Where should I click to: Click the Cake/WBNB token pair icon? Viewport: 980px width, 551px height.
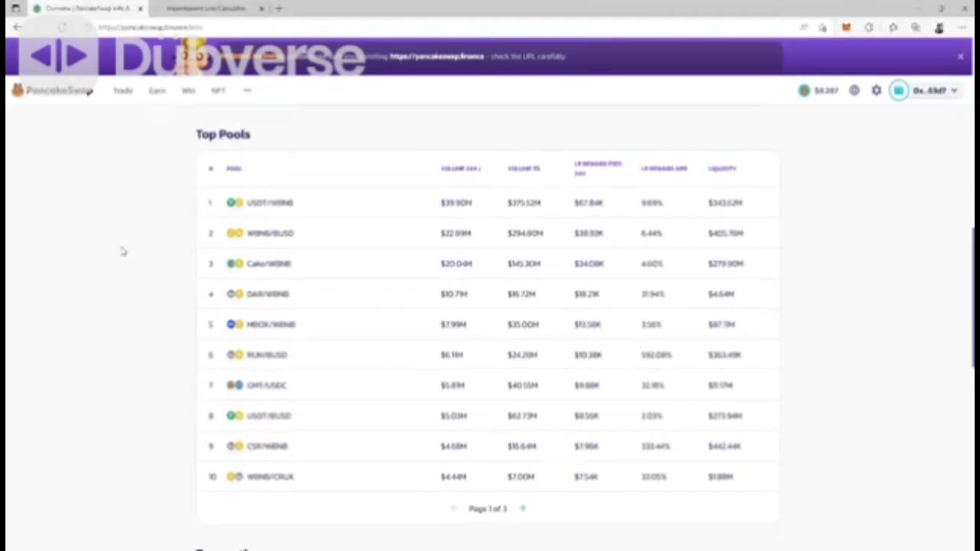[x=235, y=263]
